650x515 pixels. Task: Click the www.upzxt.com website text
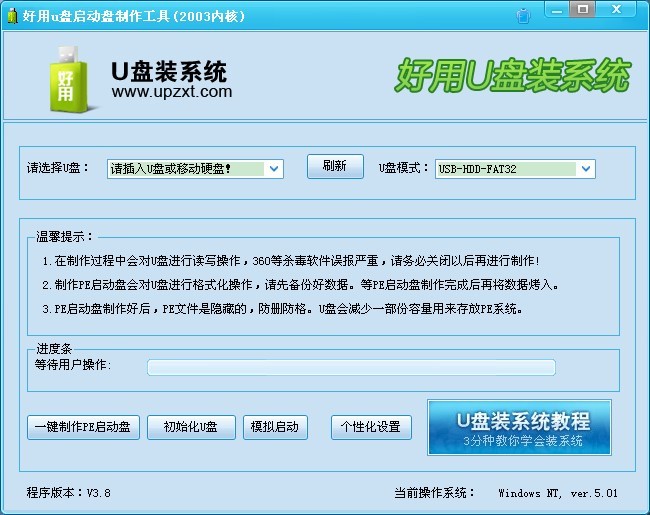(172, 92)
